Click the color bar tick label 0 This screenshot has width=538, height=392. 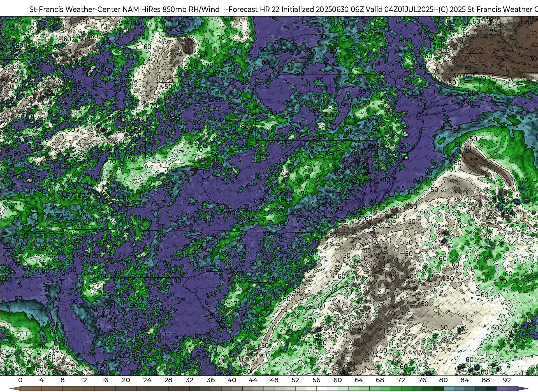(20, 380)
